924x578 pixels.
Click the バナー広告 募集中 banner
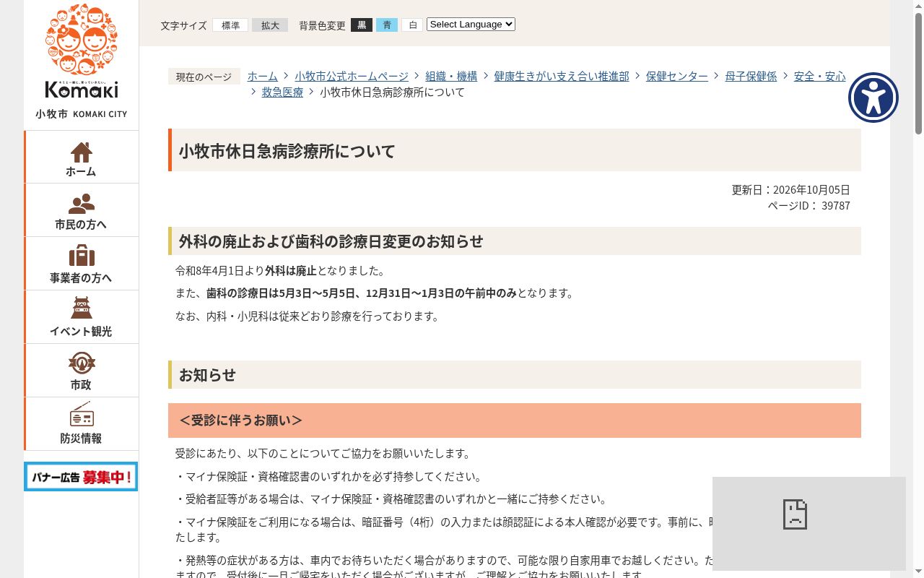click(x=81, y=476)
